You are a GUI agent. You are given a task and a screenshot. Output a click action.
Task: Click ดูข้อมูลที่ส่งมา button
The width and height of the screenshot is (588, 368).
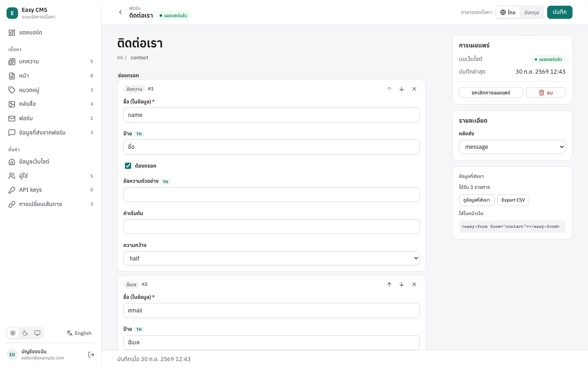[477, 200]
